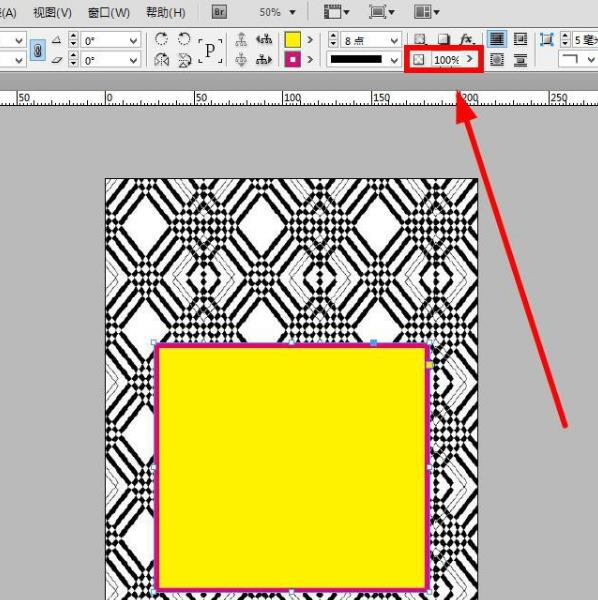Select the next object in group
Image resolution: width=598 pixels, height=600 pixels.
[x=264, y=60]
